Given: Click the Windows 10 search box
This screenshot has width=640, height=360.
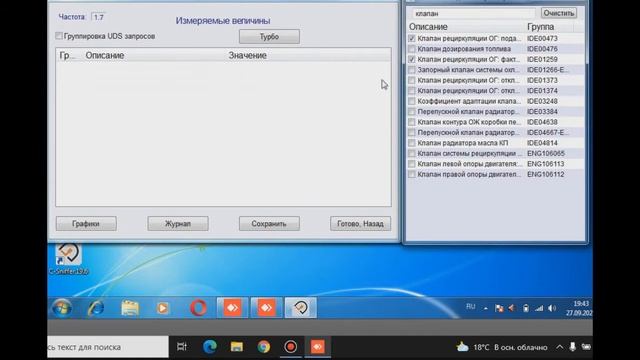Looking at the screenshot, I should [108, 347].
